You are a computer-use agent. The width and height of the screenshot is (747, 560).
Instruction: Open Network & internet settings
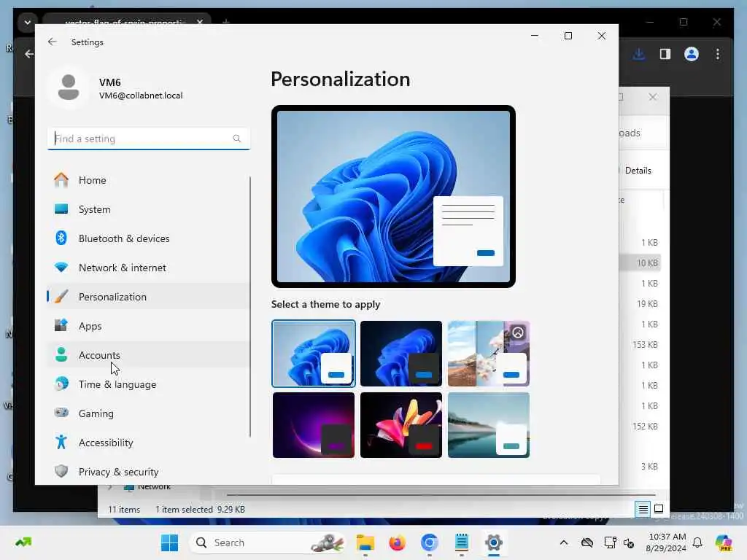[149, 268]
